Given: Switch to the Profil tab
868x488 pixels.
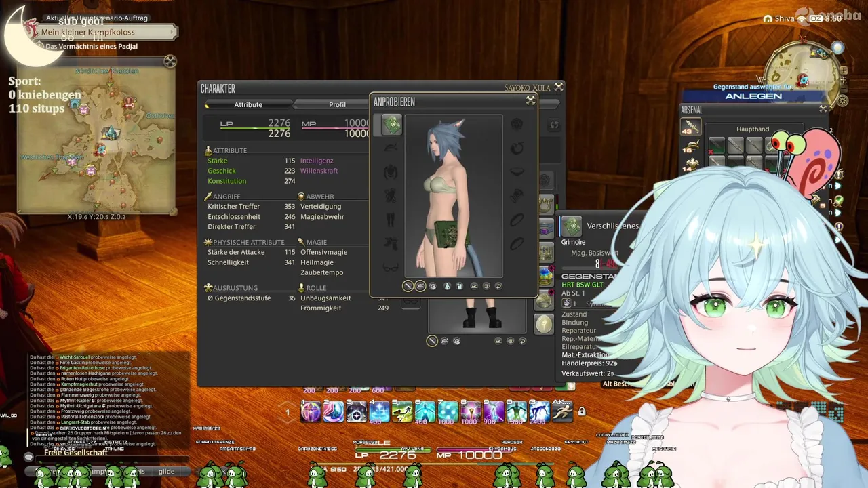Looking at the screenshot, I should click(x=337, y=104).
